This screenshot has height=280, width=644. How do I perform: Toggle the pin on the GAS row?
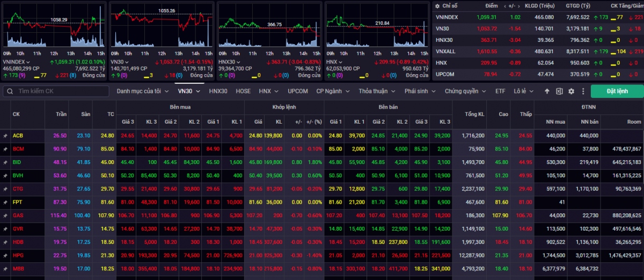[5, 216]
